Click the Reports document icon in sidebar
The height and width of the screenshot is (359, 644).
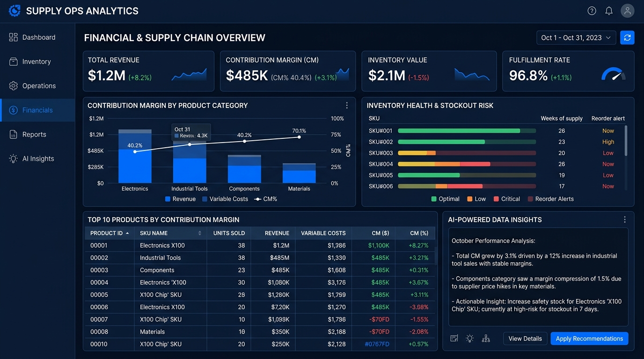(x=13, y=135)
